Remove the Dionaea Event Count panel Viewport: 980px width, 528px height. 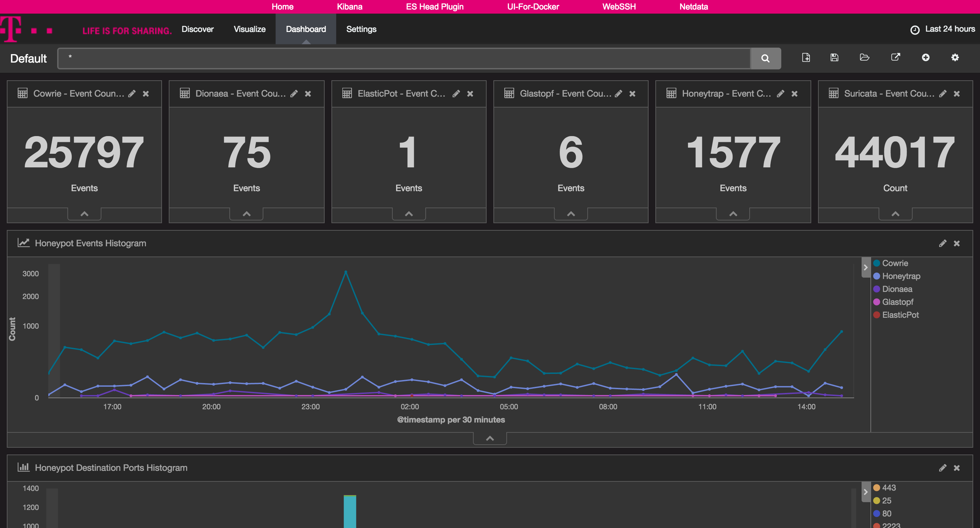coord(308,94)
